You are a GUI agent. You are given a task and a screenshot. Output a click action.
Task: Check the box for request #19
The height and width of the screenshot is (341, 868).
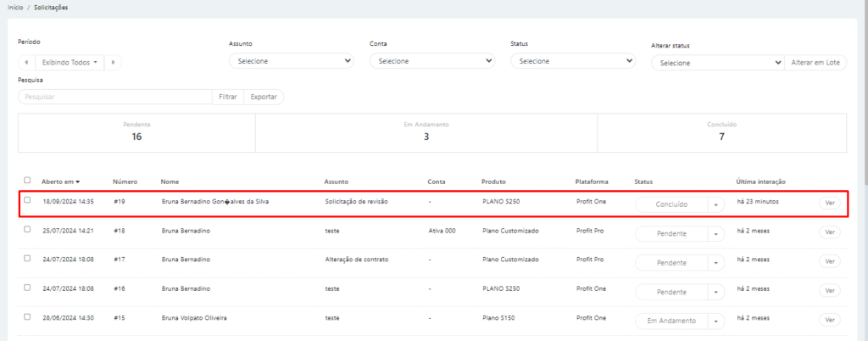pyautogui.click(x=27, y=200)
